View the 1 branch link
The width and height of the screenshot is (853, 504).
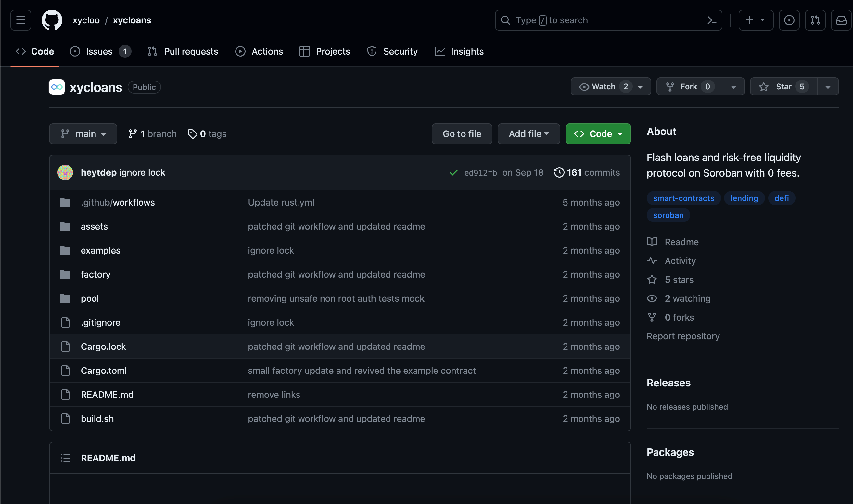click(x=152, y=134)
